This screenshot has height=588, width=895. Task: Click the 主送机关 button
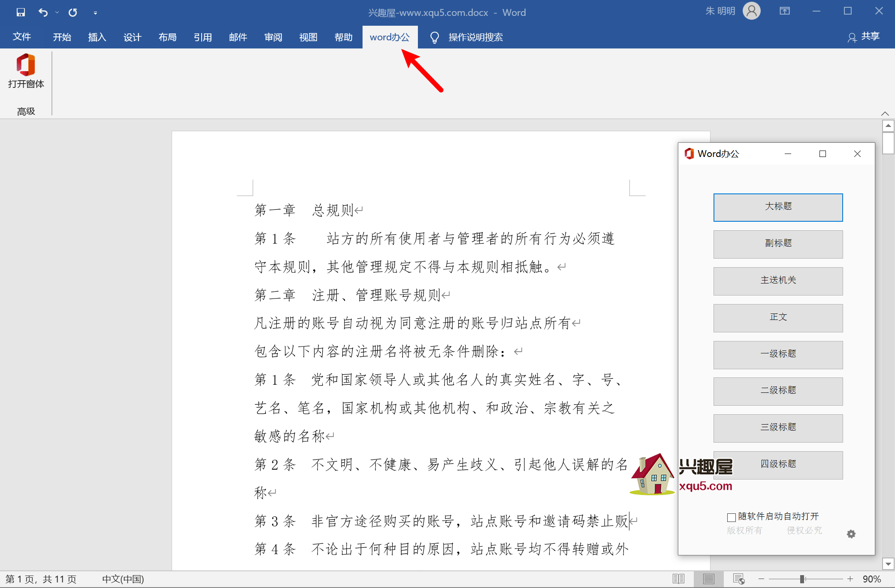pyautogui.click(x=778, y=281)
